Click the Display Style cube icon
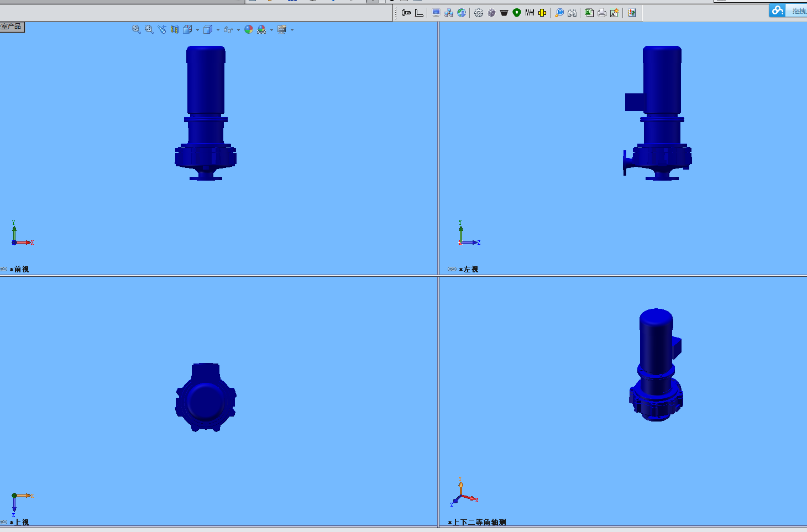The width and height of the screenshot is (807, 532). tap(208, 29)
